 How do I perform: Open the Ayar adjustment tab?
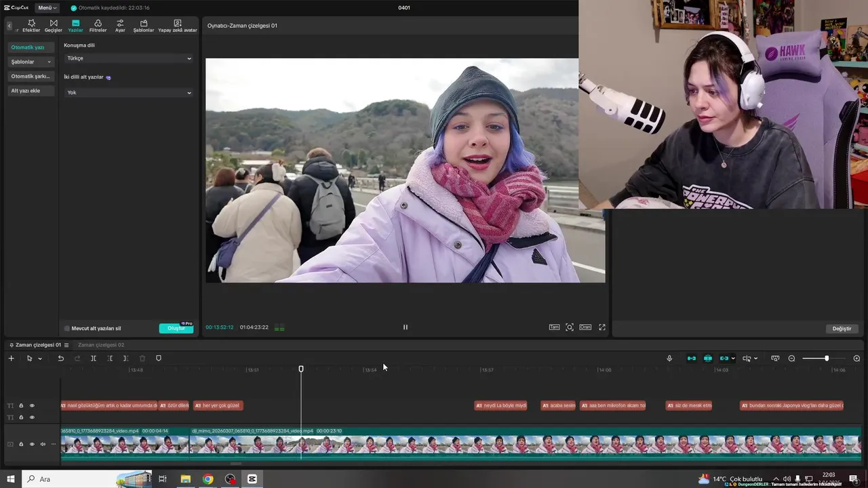coord(120,26)
